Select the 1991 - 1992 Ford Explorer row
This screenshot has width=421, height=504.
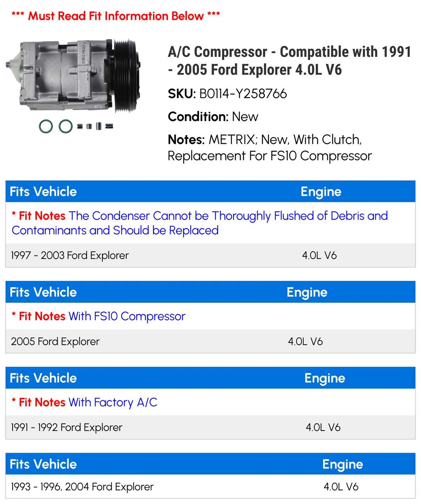[x=210, y=427]
